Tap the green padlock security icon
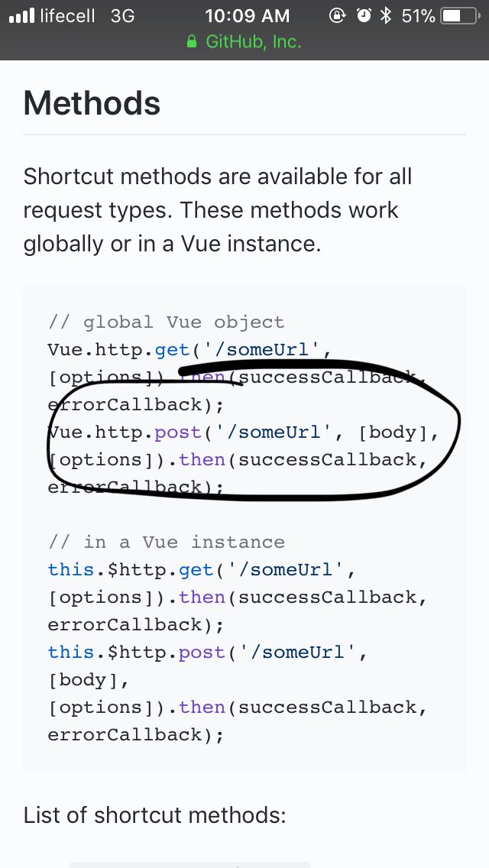Image resolution: width=489 pixels, height=868 pixels. tap(192, 41)
